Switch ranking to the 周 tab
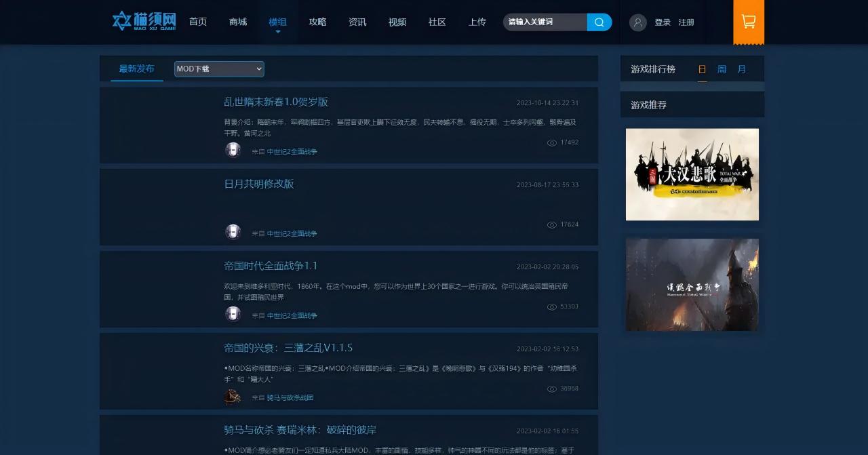 point(722,69)
